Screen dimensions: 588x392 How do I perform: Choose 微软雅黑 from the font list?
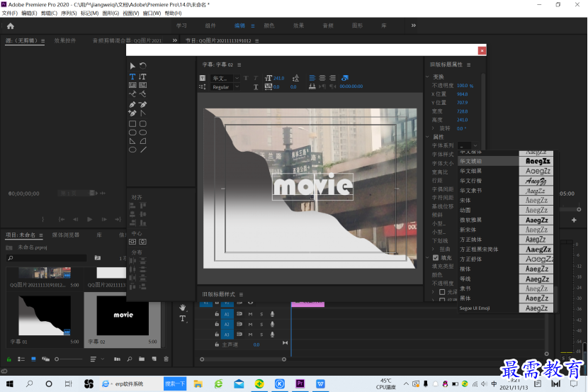pyautogui.click(x=507, y=220)
